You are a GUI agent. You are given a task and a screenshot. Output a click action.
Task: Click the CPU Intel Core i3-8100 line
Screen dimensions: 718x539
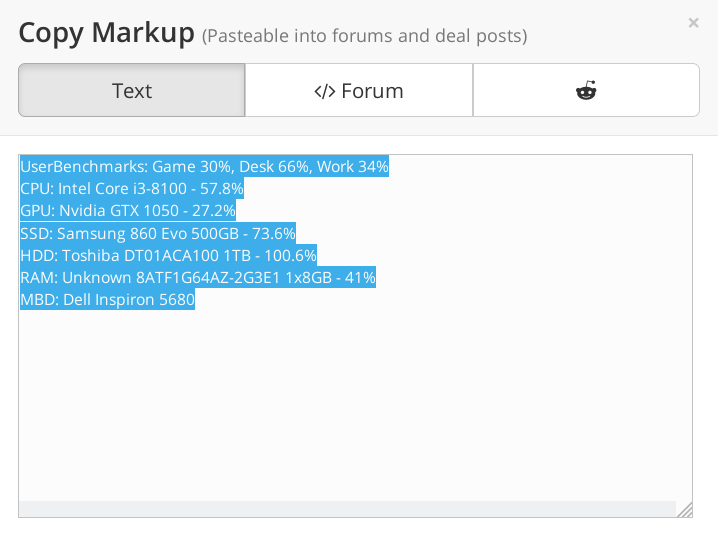(x=132, y=188)
